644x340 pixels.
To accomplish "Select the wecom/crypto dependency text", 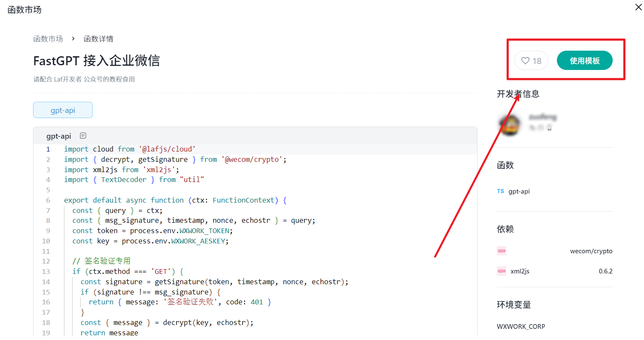I will (x=591, y=251).
